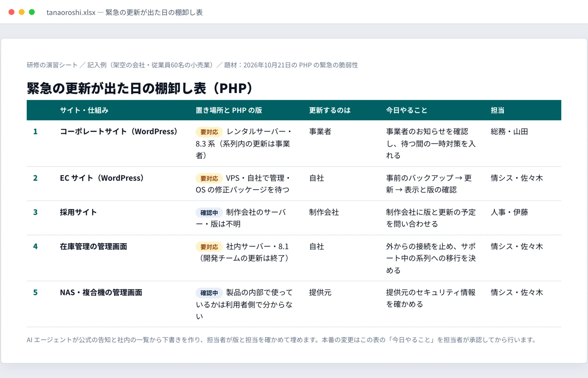Click column header 担当
The width and height of the screenshot is (588, 378).
pyautogui.click(x=498, y=110)
